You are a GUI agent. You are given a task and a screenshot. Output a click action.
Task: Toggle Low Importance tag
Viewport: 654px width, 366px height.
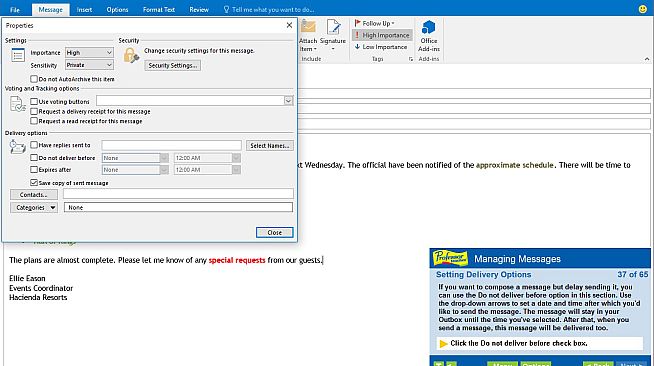pos(381,47)
